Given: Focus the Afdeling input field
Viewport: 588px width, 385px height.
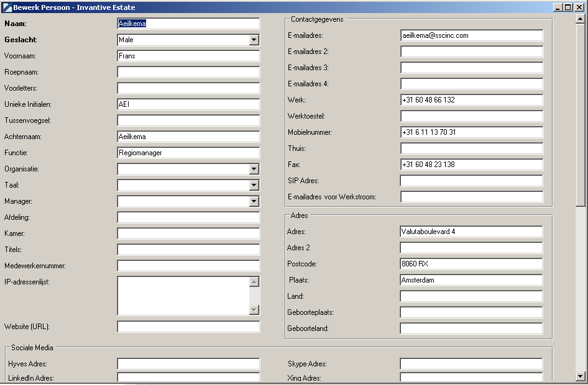Looking at the screenshot, I should coord(188,217).
